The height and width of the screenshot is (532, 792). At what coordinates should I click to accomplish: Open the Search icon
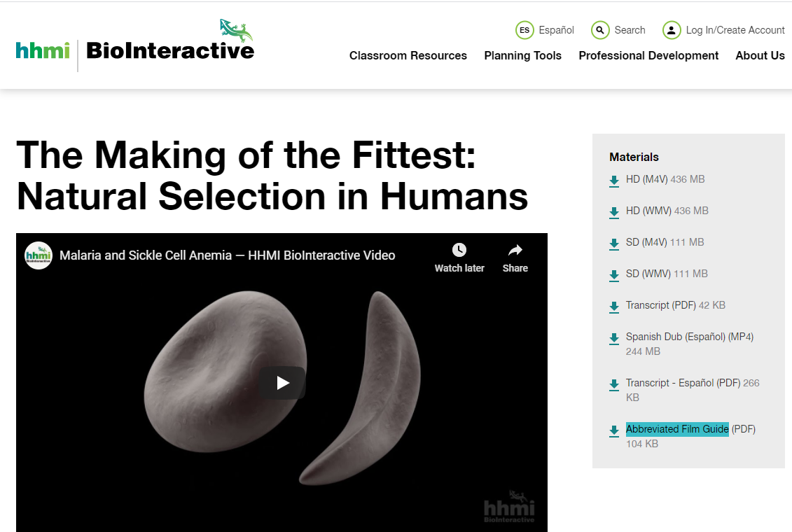(600, 30)
